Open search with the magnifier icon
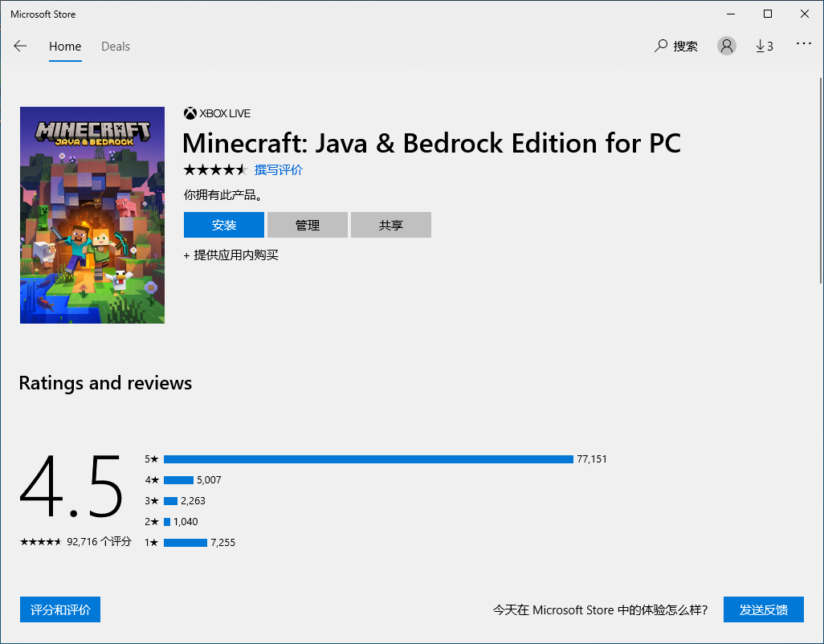The image size is (824, 644). 662,46
